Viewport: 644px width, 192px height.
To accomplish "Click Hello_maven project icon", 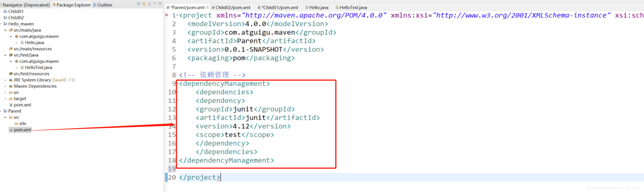I will pyautogui.click(x=5, y=24).
